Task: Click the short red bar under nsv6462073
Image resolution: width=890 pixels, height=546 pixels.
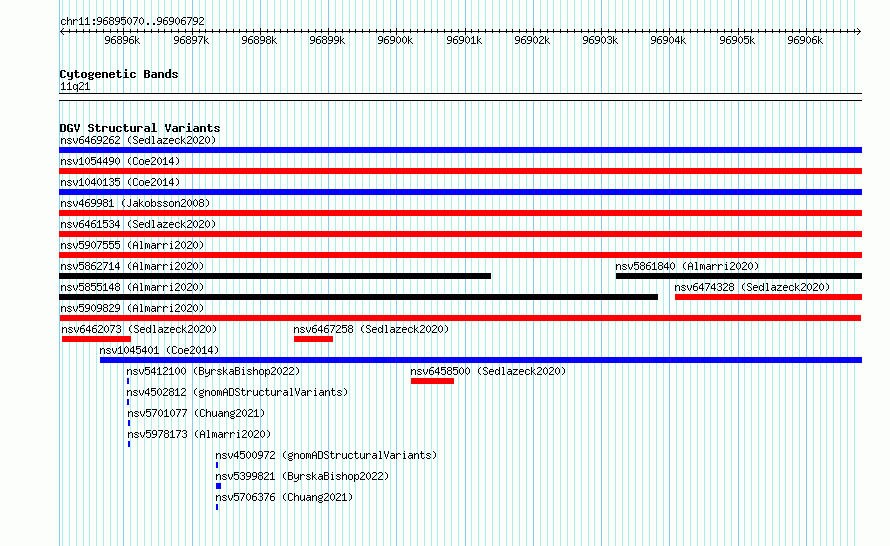Action: [96, 339]
